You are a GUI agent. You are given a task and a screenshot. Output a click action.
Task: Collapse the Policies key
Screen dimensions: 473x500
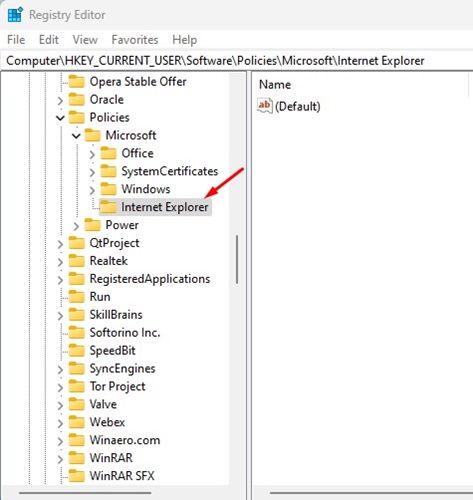click(x=60, y=118)
